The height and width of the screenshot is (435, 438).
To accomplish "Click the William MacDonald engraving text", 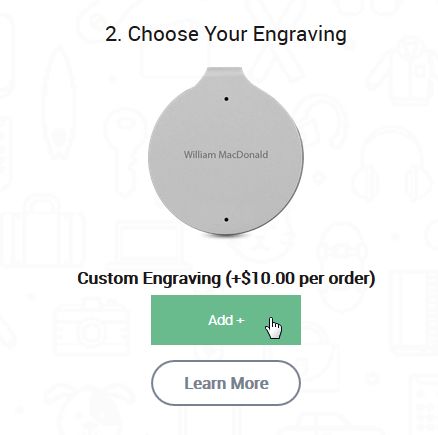I will click(x=226, y=155).
